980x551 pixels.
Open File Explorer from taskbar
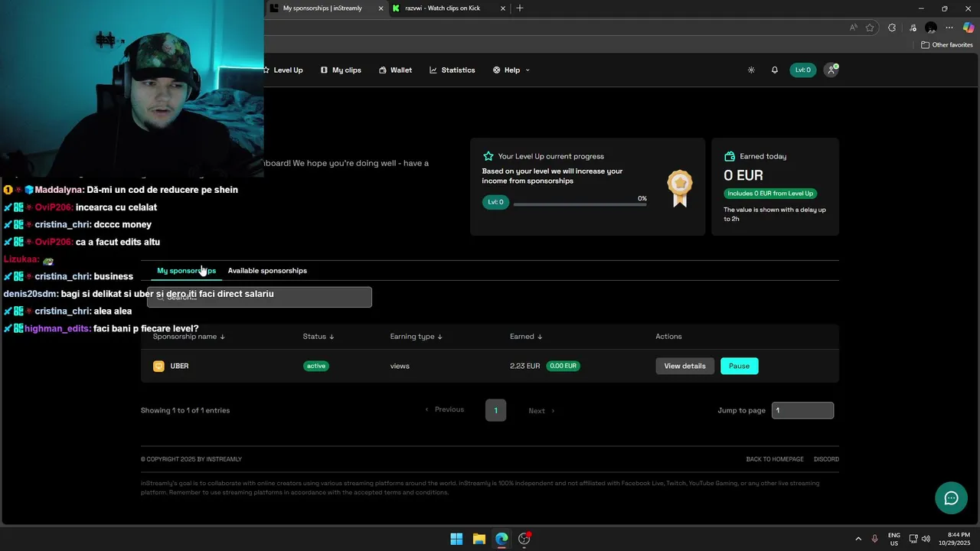coord(479,539)
